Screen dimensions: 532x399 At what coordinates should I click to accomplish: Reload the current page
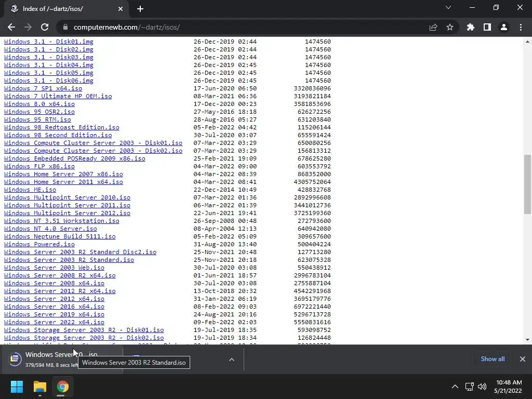pos(45,27)
